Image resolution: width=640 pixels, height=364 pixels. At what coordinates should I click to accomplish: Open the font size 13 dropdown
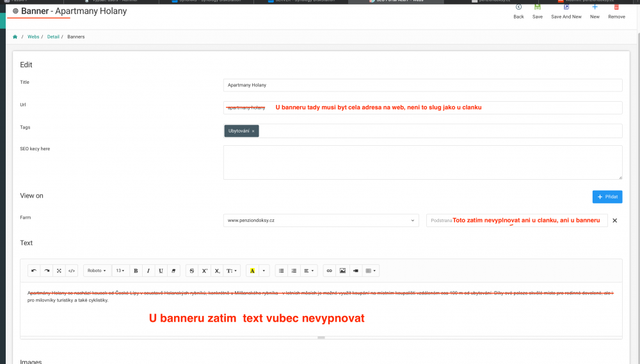[120, 271]
